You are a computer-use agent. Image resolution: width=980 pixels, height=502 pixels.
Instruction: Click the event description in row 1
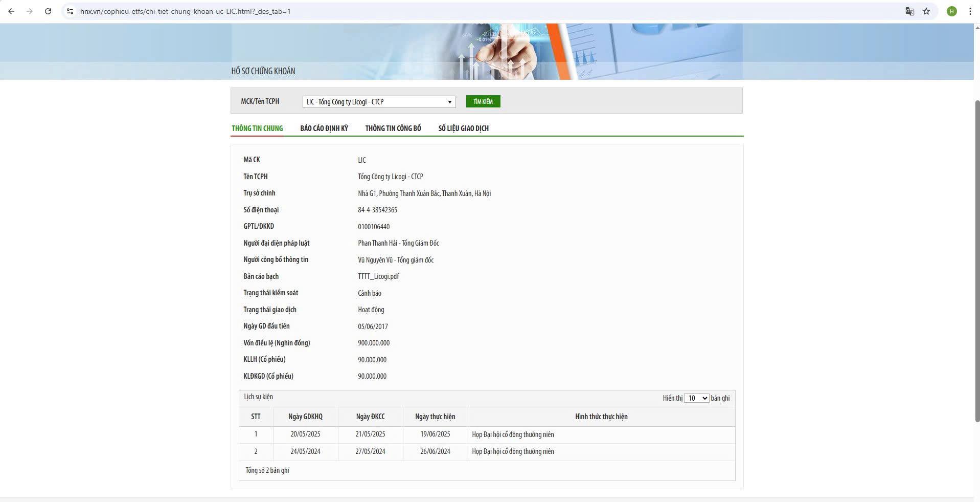tap(513, 434)
